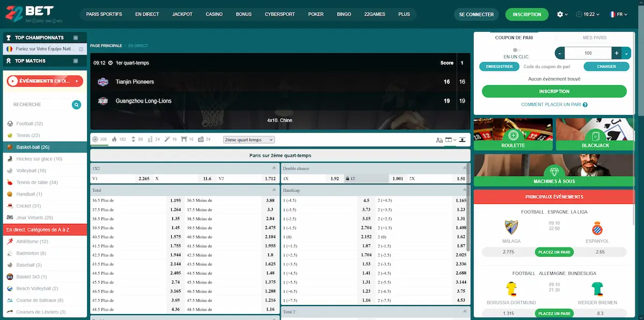Image resolution: width=644 pixels, height=320 pixels.
Task: Open the Blackjack casino tile
Action: click(595, 134)
